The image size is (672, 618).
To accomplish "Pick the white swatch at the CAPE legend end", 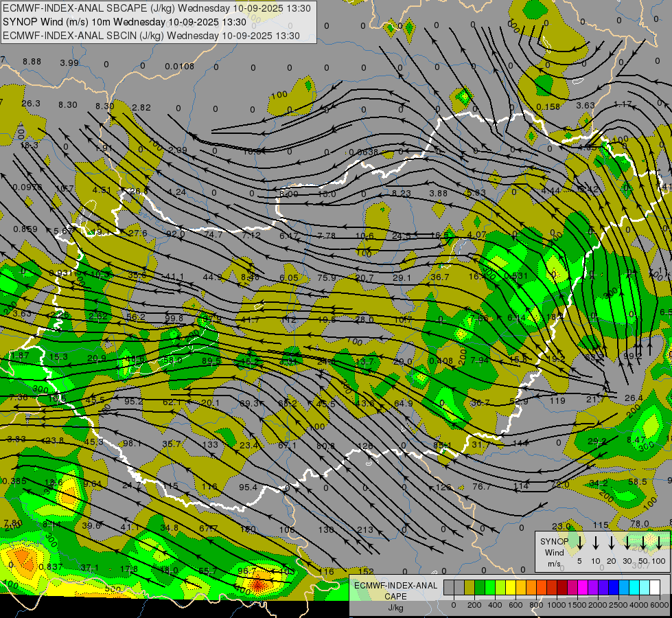I will click(656, 588).
